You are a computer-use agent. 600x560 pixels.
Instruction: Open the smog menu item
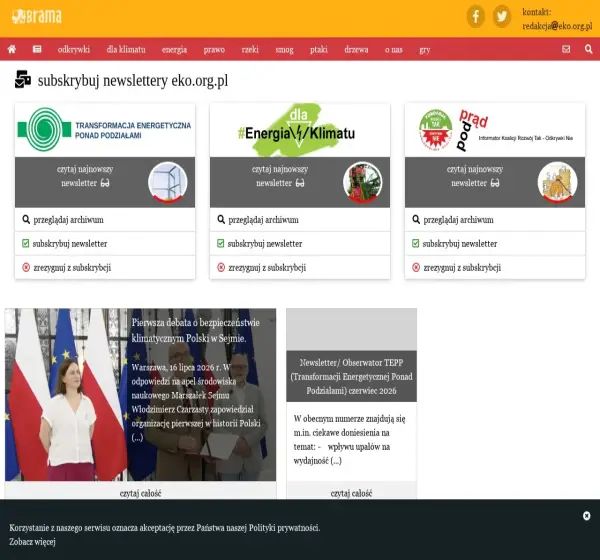284,50
